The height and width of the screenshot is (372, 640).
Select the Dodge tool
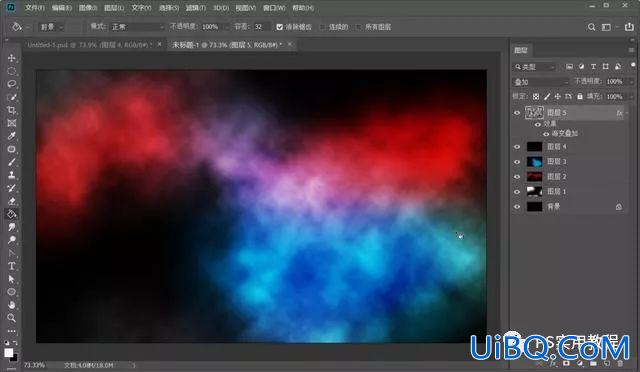point(11,240)
